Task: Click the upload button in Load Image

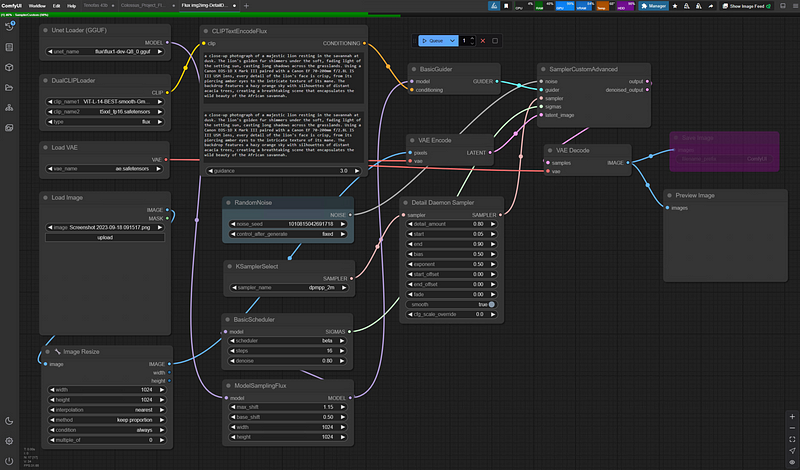Action: coord(105,238)
